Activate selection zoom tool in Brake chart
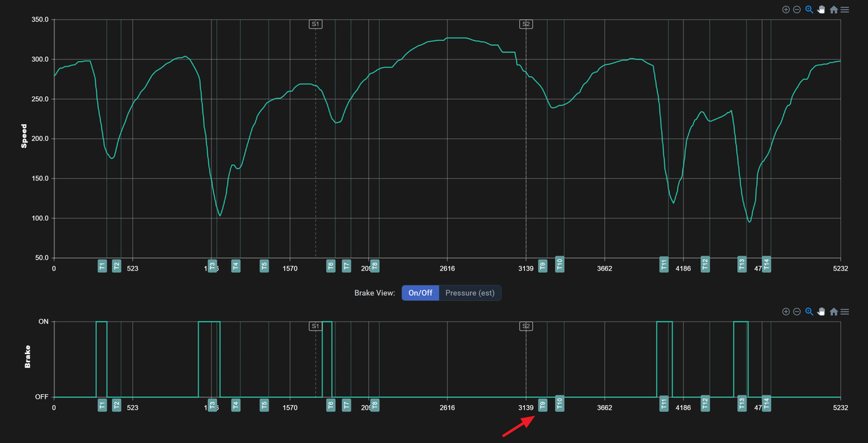This screenshot has width=868, height=443. coord(809,311)
